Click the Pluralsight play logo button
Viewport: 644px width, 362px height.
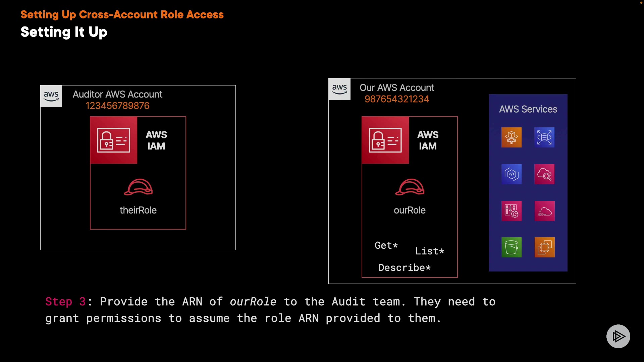tap(618, 336)
